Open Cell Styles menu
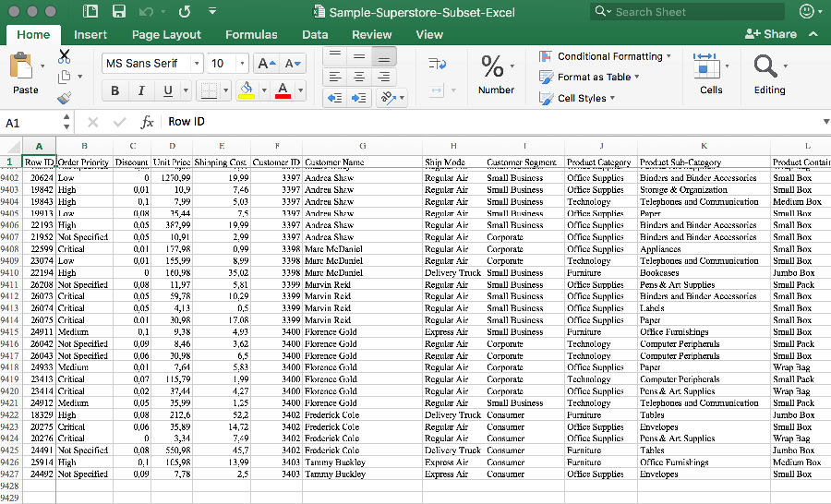This screenshot has width=831, height=504. coord(576,98)
